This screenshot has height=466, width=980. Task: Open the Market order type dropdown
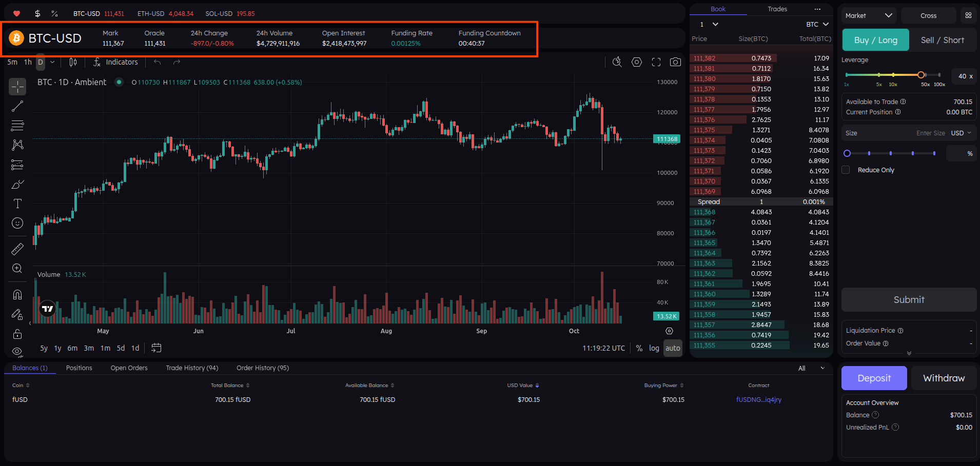(868, 15)
